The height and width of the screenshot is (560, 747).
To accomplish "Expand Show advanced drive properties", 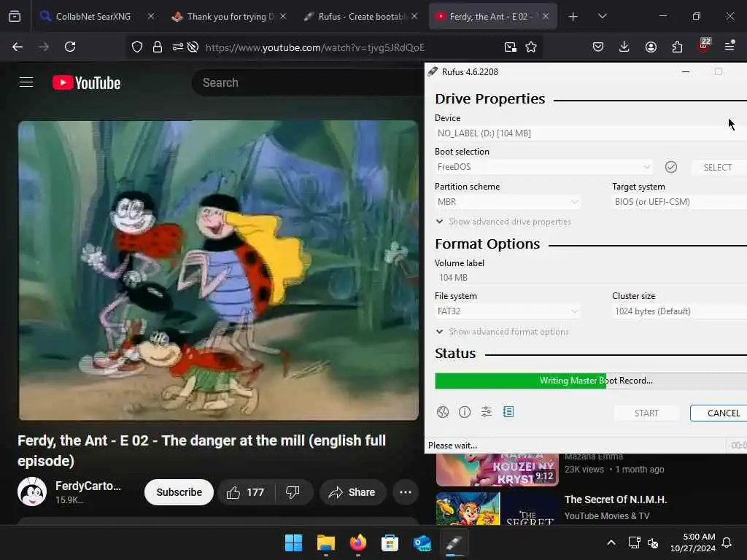I will [x=503, y=222].
